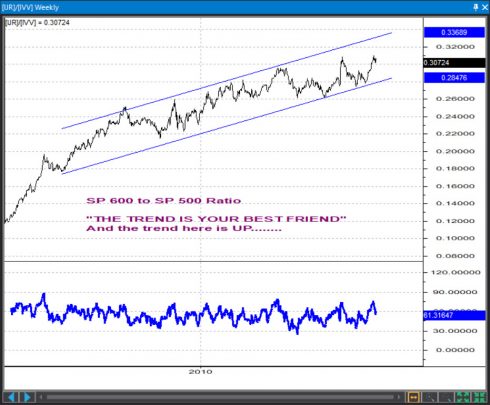Click the blue left navigation arrow
Screen dimensions: 490x405
pos(11,397)
